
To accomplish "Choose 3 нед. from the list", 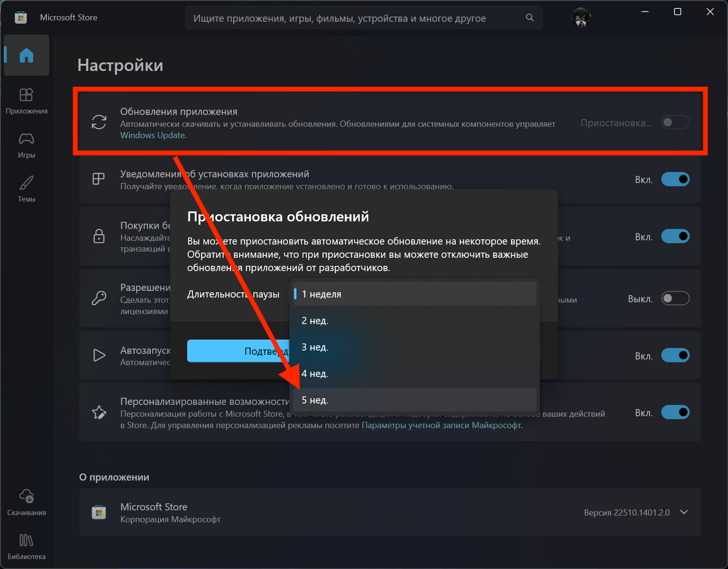I will coord(415,347).
